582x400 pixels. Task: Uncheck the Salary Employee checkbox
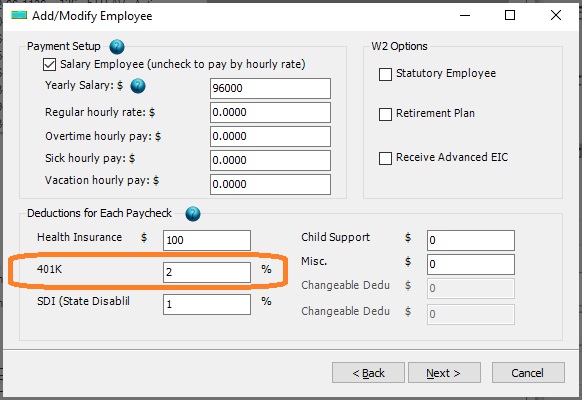pyautogui.click(x=49, y=65)
